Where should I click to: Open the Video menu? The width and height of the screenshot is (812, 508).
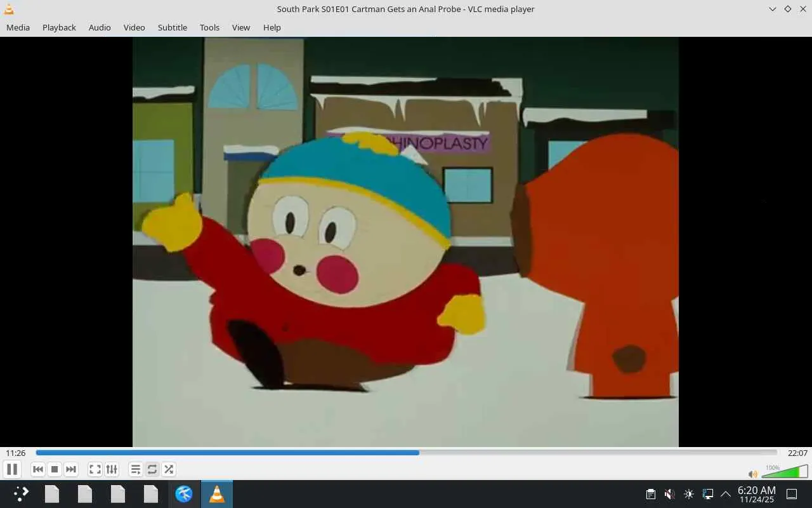point(134,27)
